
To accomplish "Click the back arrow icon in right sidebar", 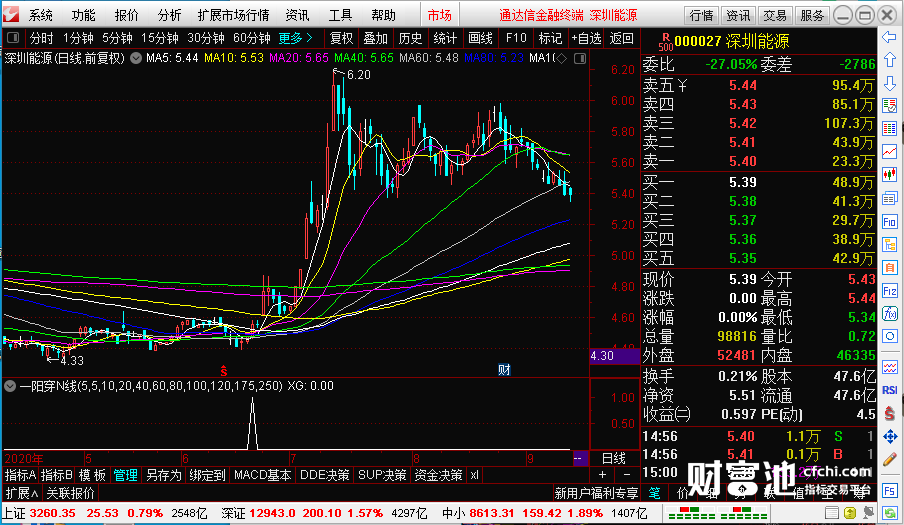I will point(890,37).
